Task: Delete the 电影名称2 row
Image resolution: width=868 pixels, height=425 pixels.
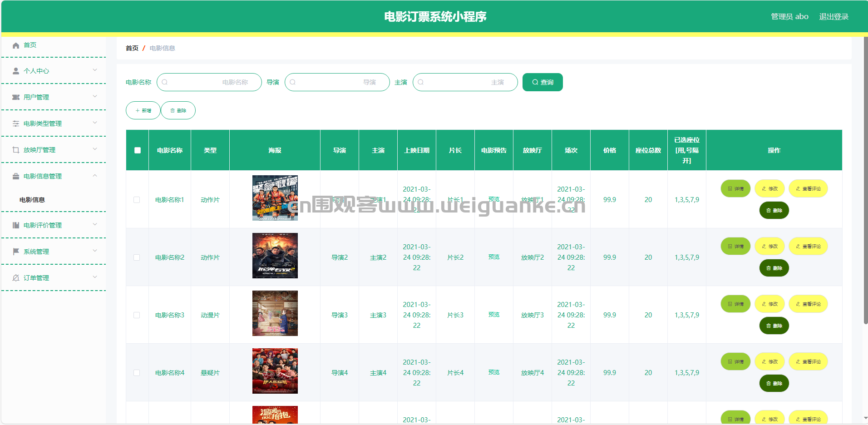Action: [x=774, y=268]
